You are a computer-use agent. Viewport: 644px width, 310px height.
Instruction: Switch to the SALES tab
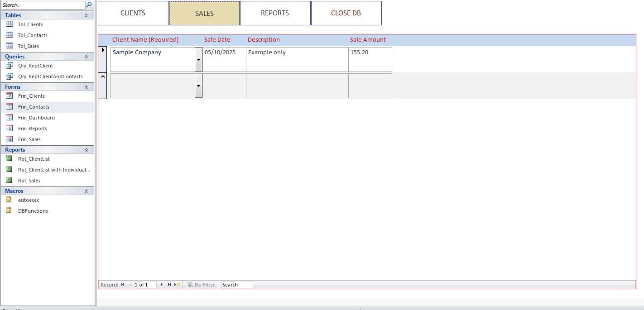point(204,13)
